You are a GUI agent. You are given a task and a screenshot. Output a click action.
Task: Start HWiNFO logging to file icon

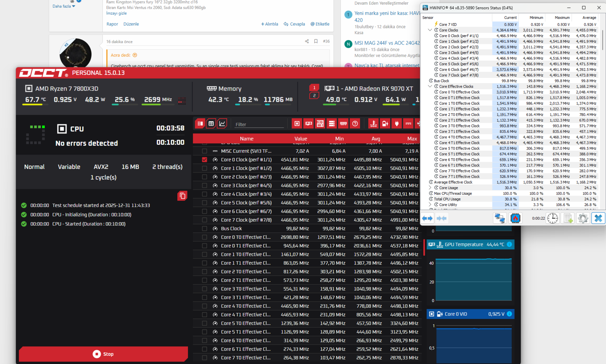click(568, 218)
